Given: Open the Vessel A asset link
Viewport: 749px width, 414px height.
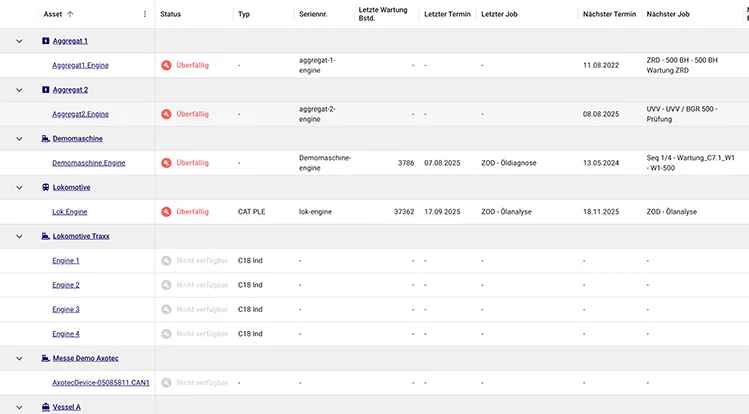Looking at the screenshot, I should [x=66, y=407].
